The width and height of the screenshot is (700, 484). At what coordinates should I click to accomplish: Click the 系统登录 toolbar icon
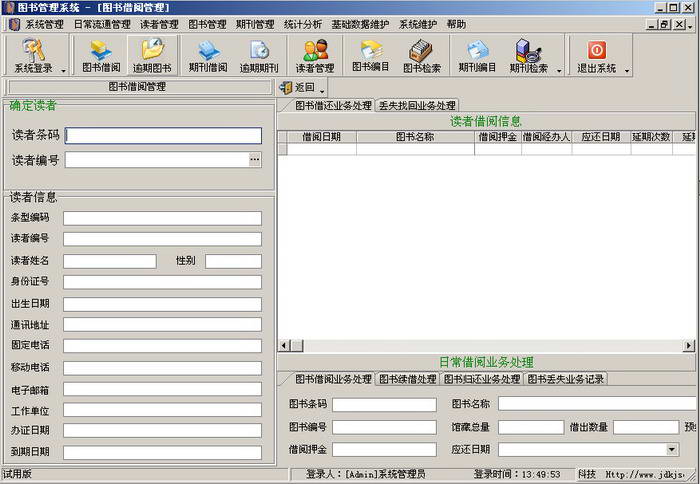tap(36, 55)
